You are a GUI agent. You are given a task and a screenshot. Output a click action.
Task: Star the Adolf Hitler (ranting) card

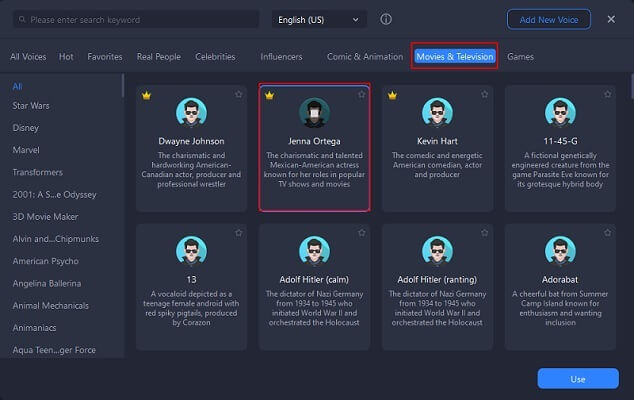click(x=484, y=233)
